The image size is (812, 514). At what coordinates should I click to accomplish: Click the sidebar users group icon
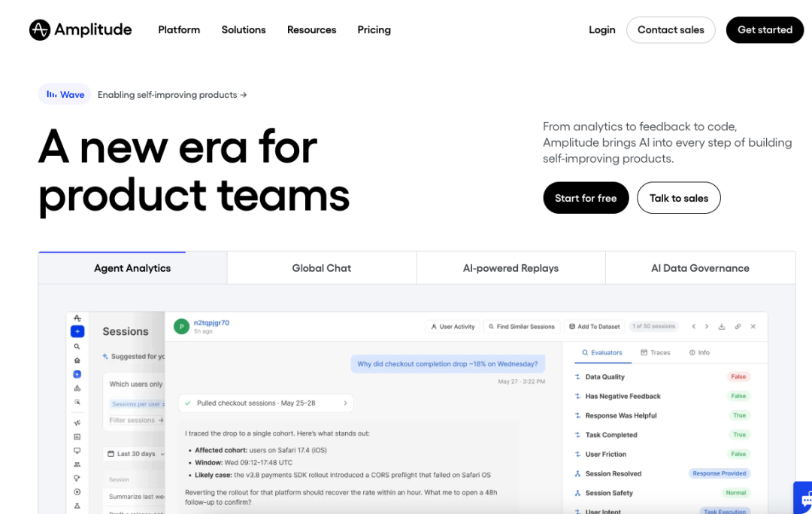point(77,464)
